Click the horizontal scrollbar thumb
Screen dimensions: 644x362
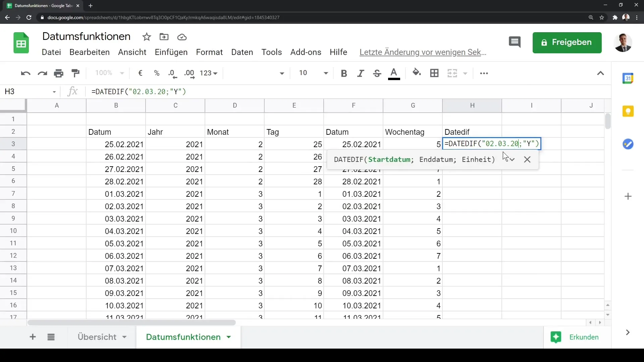coord(132,323)
